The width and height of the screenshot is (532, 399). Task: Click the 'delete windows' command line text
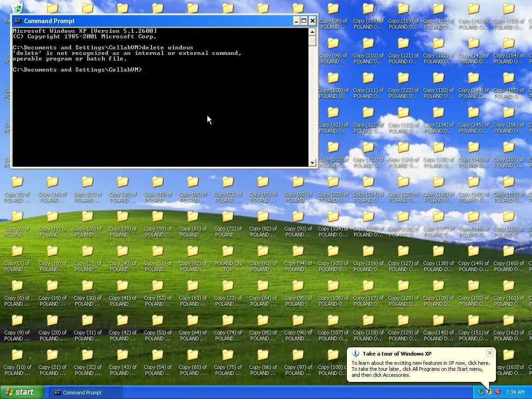pyautogui.click(x=168, y=48)
